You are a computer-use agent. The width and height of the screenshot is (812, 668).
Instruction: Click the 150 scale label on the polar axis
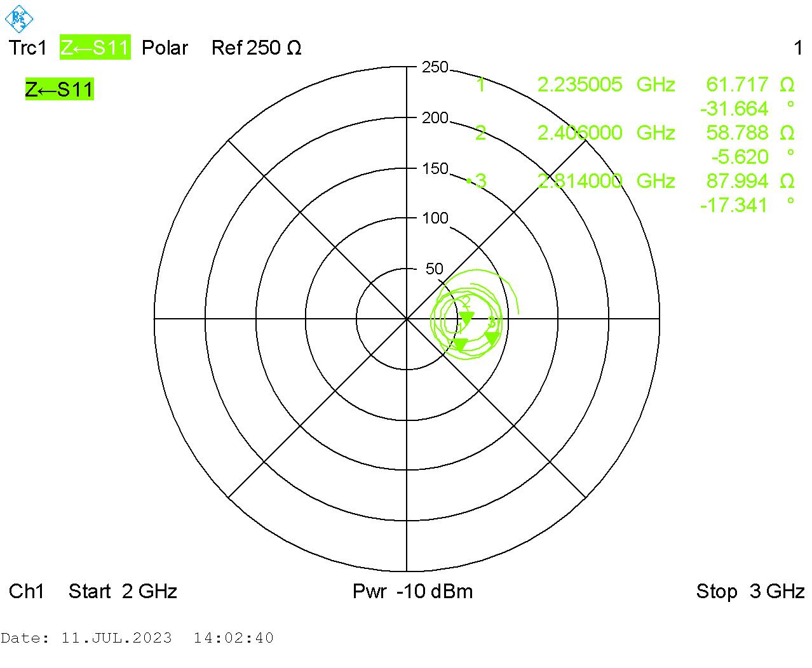click(435, 169)
